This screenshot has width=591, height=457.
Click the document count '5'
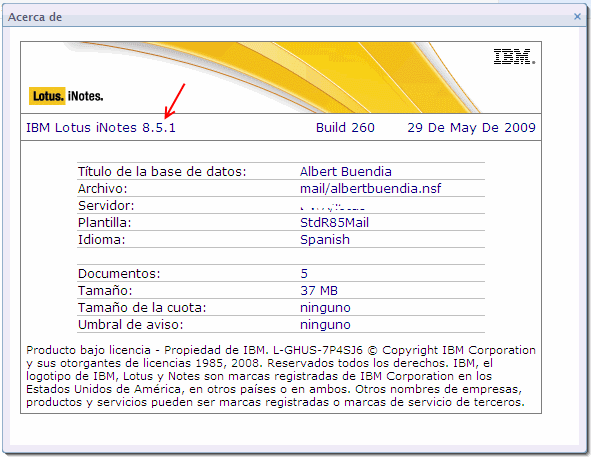click(x=304, y=273)
